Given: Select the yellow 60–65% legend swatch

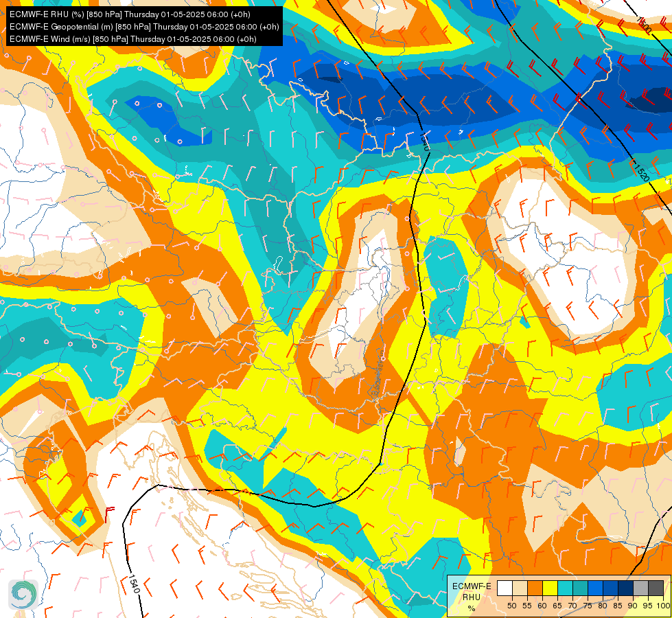Looking at the screenshot, I should point(550,588).
